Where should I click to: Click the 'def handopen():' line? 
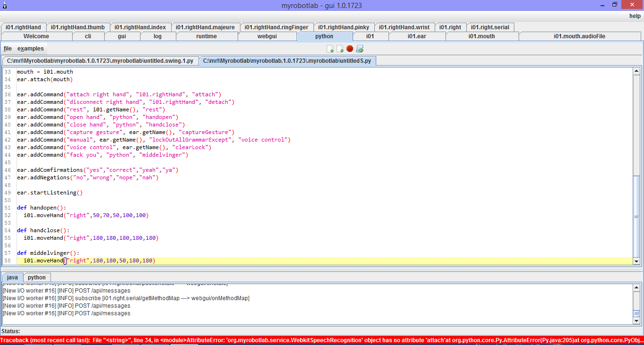pos(41,208)
